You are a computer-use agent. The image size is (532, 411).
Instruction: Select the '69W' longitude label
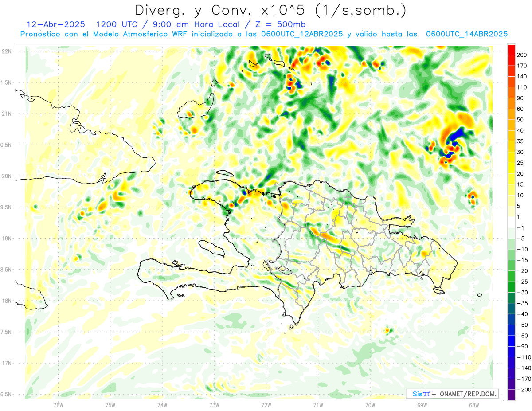422,405
